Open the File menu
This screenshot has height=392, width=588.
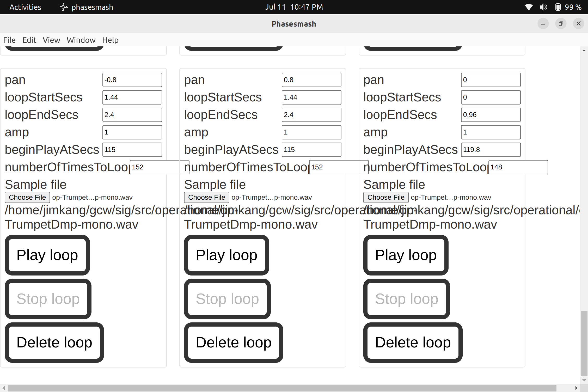[x=9, y=40]
